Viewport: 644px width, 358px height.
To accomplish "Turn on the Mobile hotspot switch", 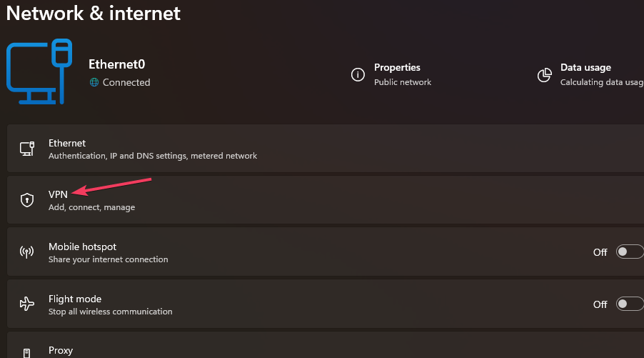I will pyautogui.click(x=629, y=252).
